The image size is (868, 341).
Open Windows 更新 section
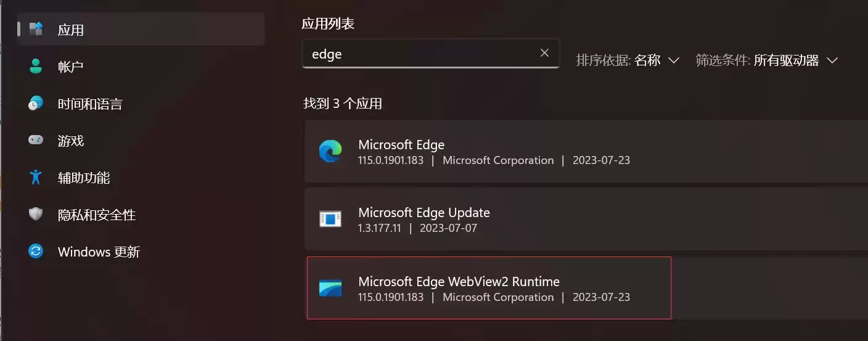[99, 252]
